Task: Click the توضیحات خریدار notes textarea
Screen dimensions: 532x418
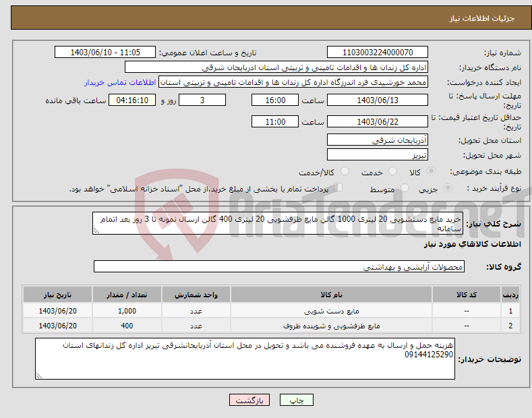Action: pos(245,359)
